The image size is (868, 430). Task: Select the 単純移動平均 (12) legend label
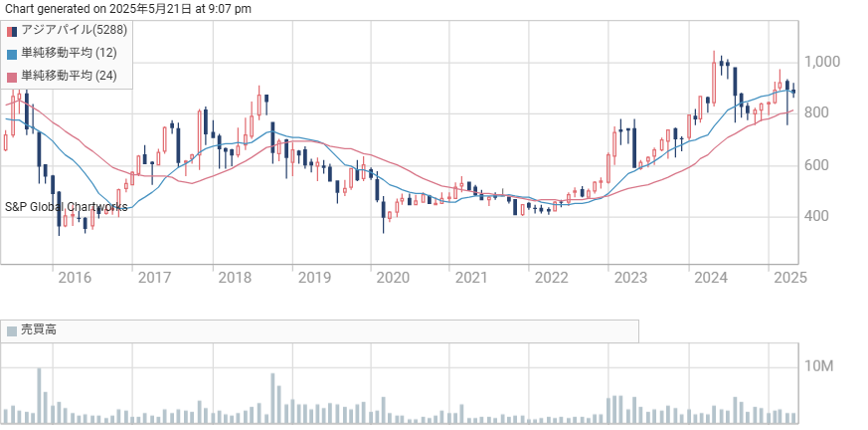point(70,53)
